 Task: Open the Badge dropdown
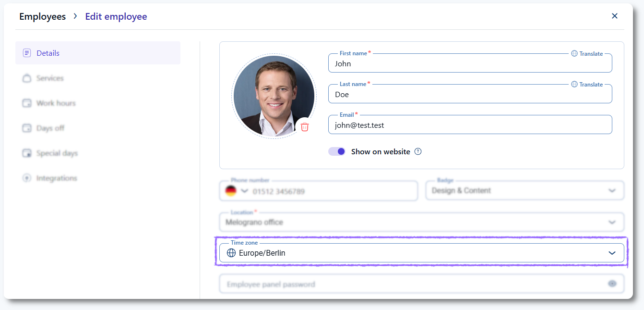pos(612,191)
